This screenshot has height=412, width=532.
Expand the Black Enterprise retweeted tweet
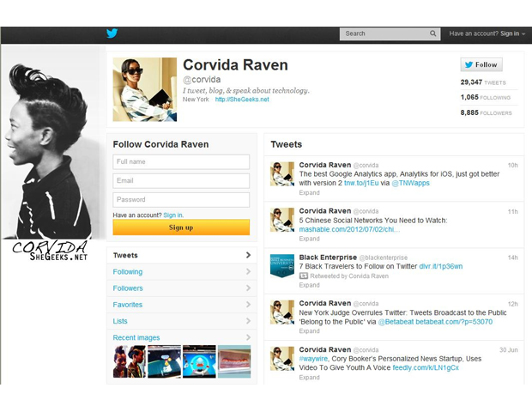click(x=309, y=286)
